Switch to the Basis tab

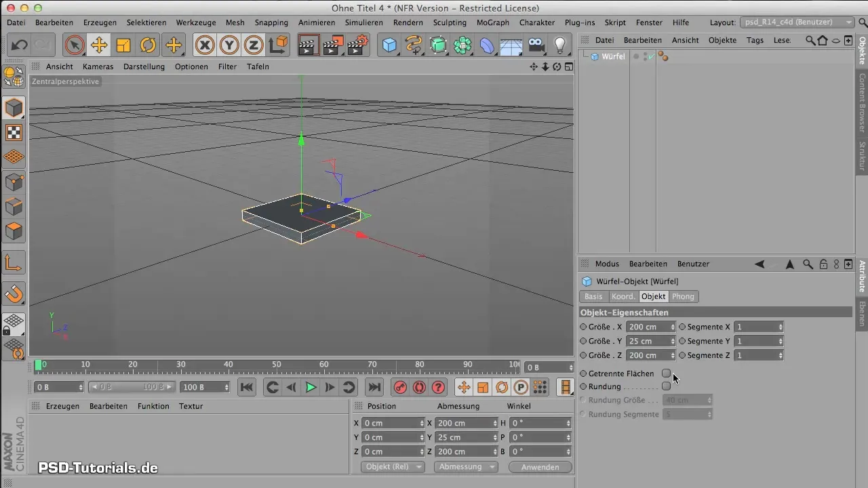[x=593, y=296]
